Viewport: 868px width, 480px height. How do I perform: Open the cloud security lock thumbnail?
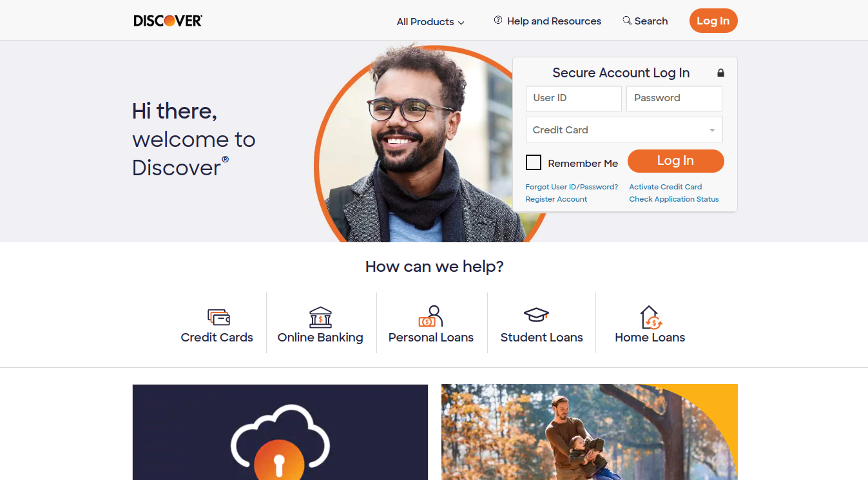pos(280,432)
